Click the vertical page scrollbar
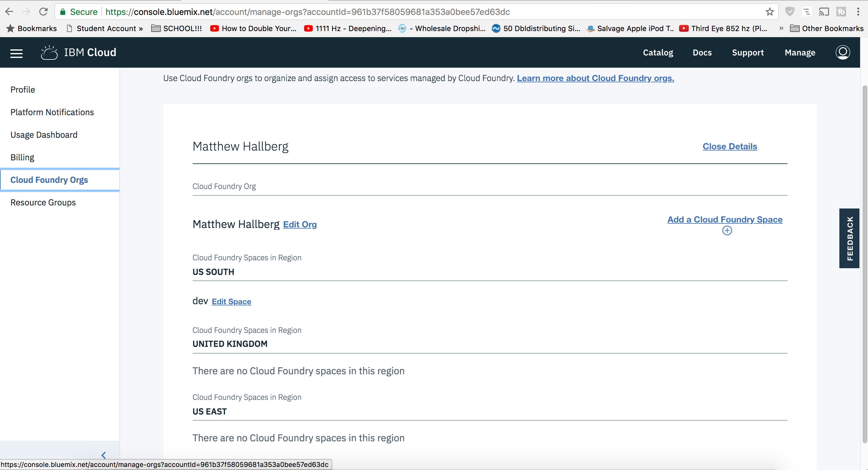This screenshot has height=470, width=868. coord(864,264)
